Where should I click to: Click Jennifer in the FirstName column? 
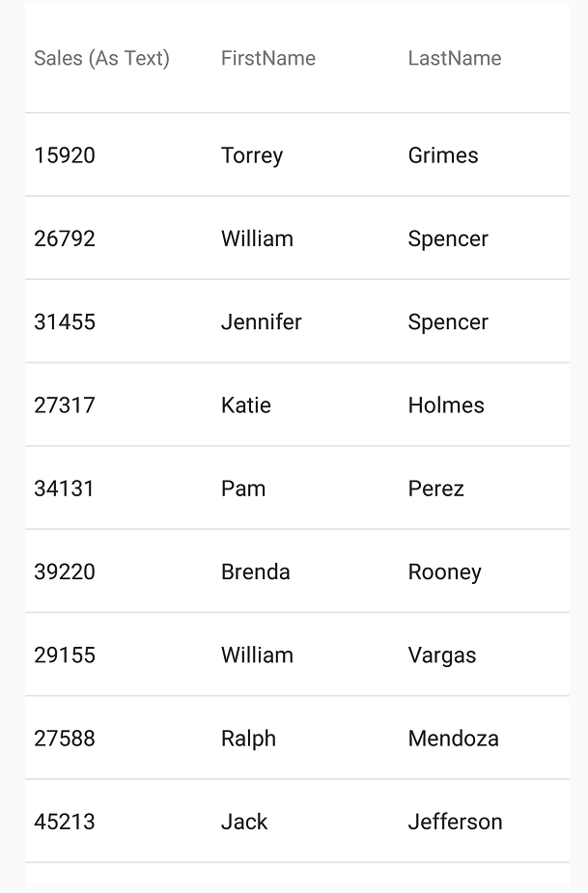pyautogui.click(x=262, y=321)
